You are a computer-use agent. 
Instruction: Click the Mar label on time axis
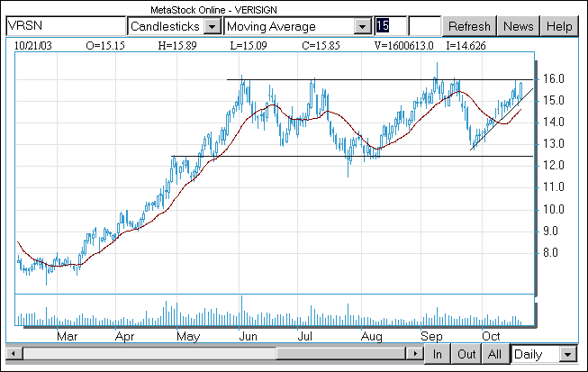pyautogui.click(x=68, y=336)
